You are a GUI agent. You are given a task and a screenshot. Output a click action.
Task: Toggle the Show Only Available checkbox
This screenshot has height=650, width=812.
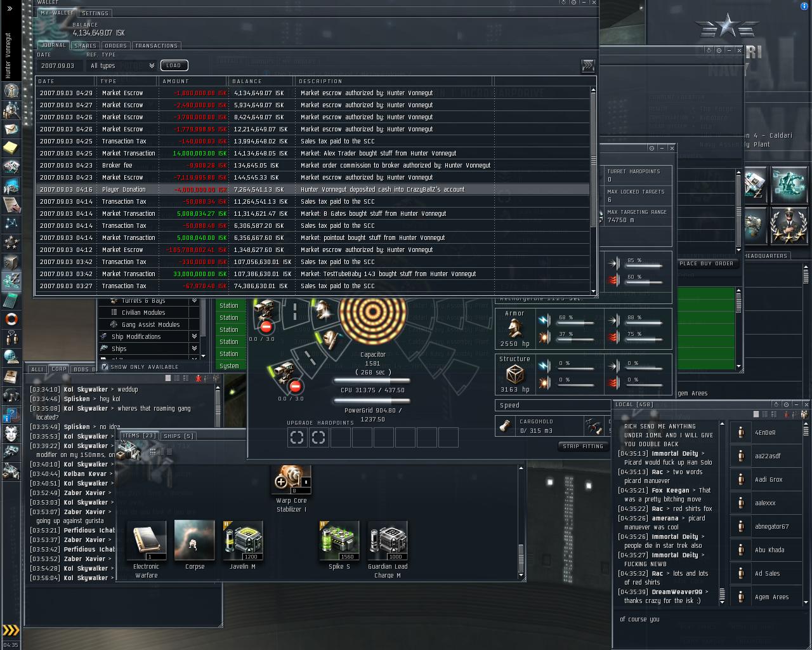click(105, 367)
